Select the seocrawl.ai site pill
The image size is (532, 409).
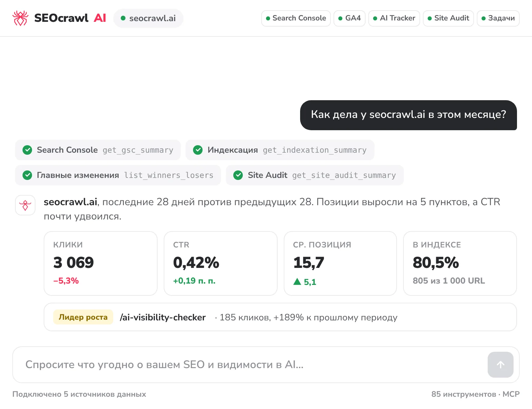coord(148,18)
